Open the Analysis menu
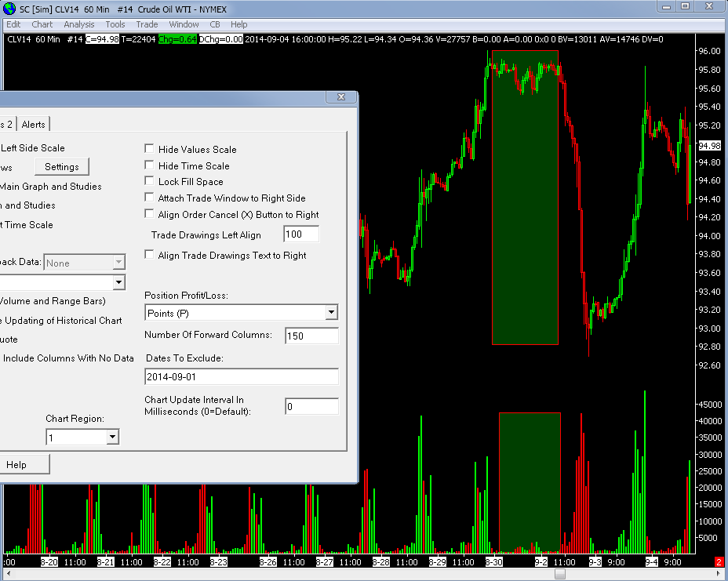 [79, 24]
